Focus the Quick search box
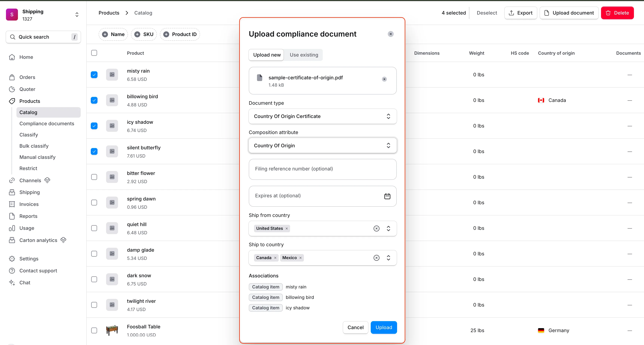The image size is (644, 345). click(43, 37)
